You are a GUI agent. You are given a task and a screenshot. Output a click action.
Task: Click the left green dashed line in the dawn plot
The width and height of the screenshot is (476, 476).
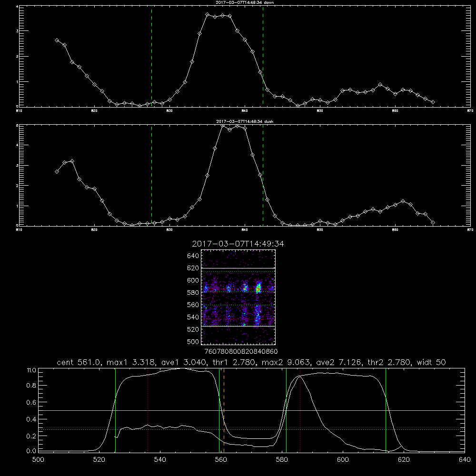(x=151, y=56)
